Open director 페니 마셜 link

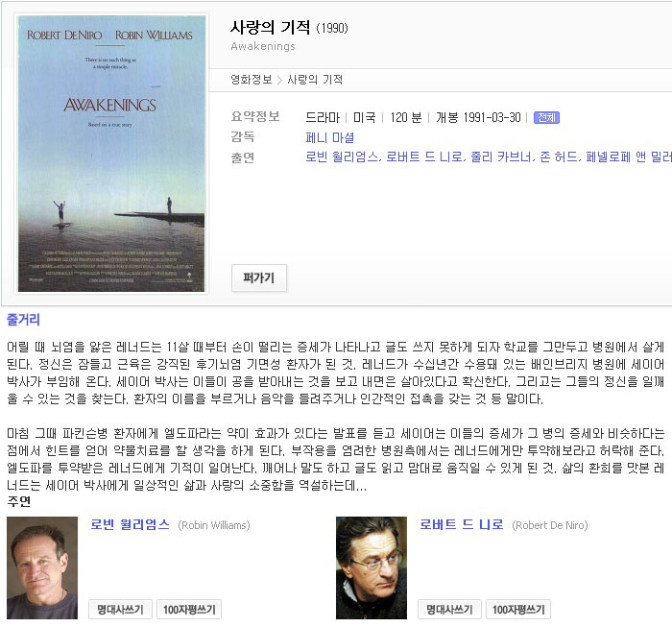[329, 137]
